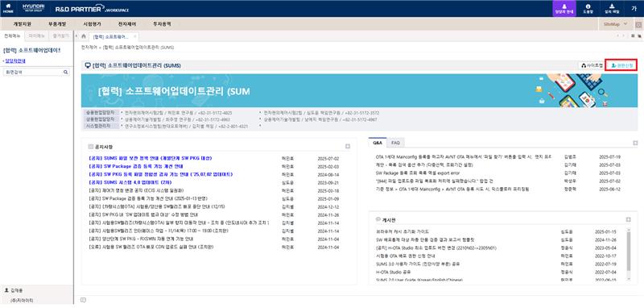Open the 담당자안내 link in sidebar
644x308 pixels.
tap(14, 60)
